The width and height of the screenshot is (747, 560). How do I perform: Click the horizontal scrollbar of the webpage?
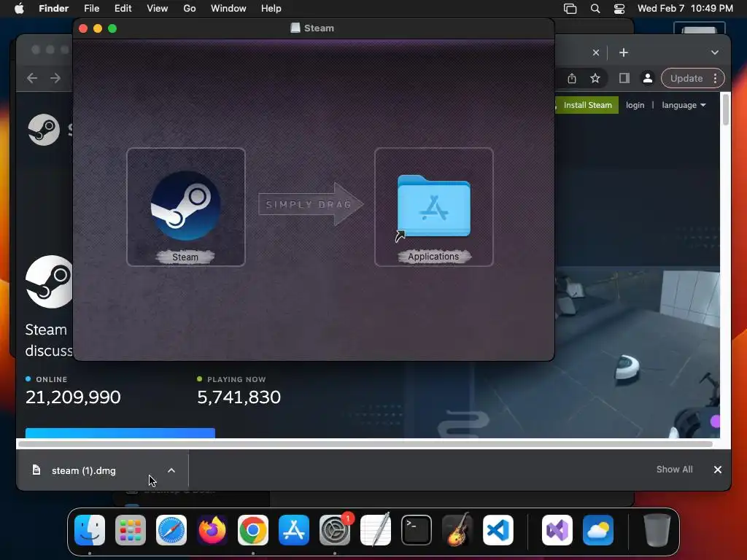click(365, 444)
